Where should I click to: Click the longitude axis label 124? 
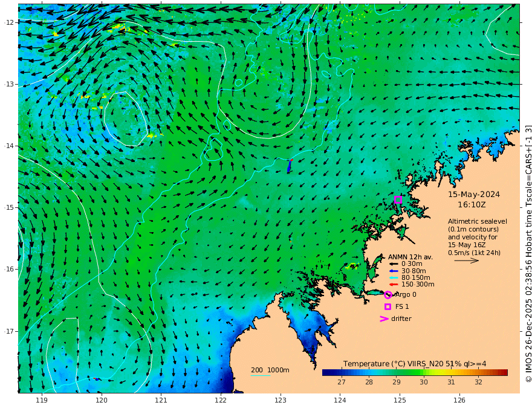point(340,401)
